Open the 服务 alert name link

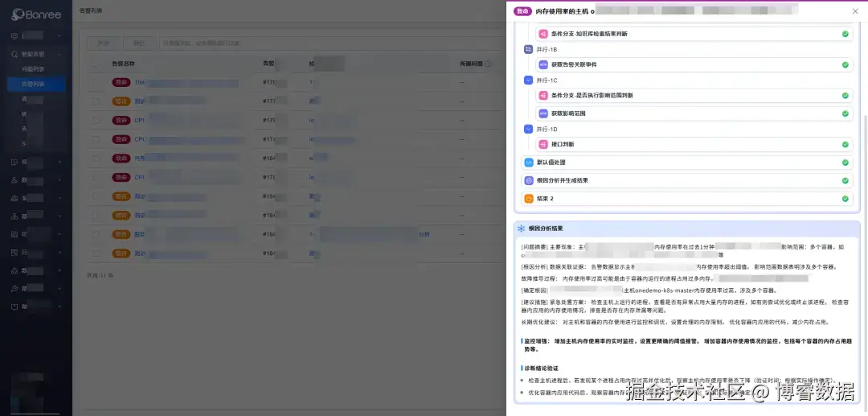139,234
